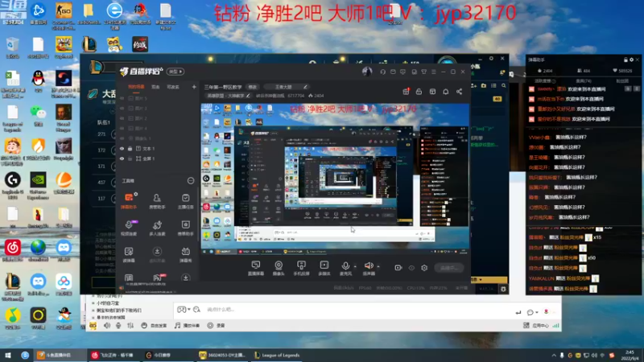This screenshot has height=362, width=644.
Task: Add a new scene with the plus button
Action: tap(194, 87)
